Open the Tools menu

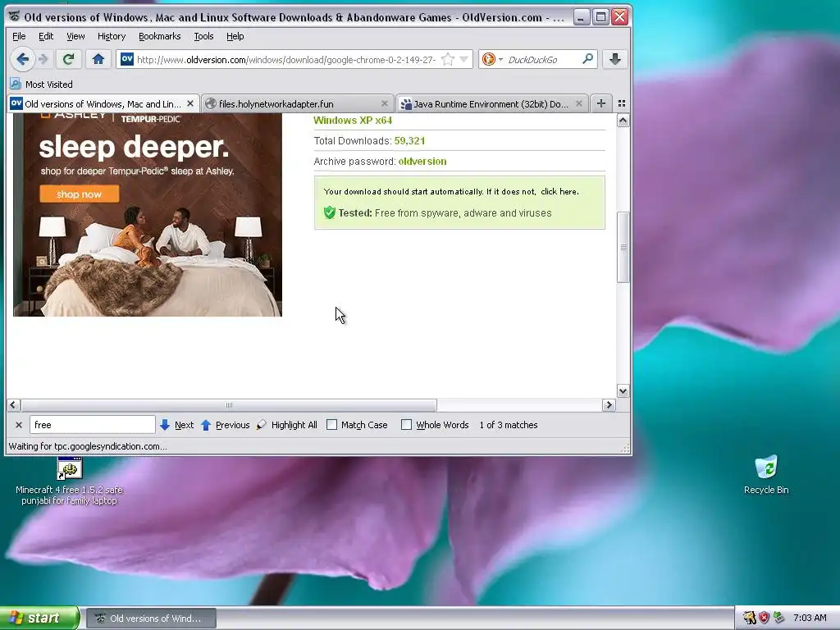[x=203, y=36]
